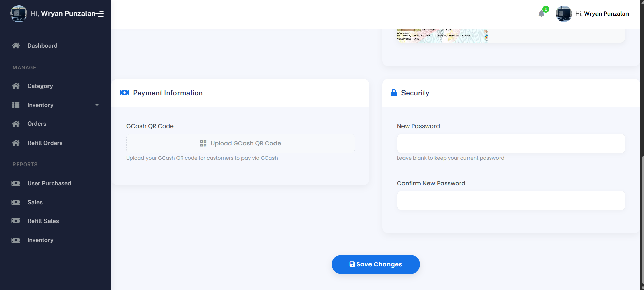Image resolution: width=644 pixels, height=290 pixels.
Task: Focus the New Password field
Action: [511, 144]
